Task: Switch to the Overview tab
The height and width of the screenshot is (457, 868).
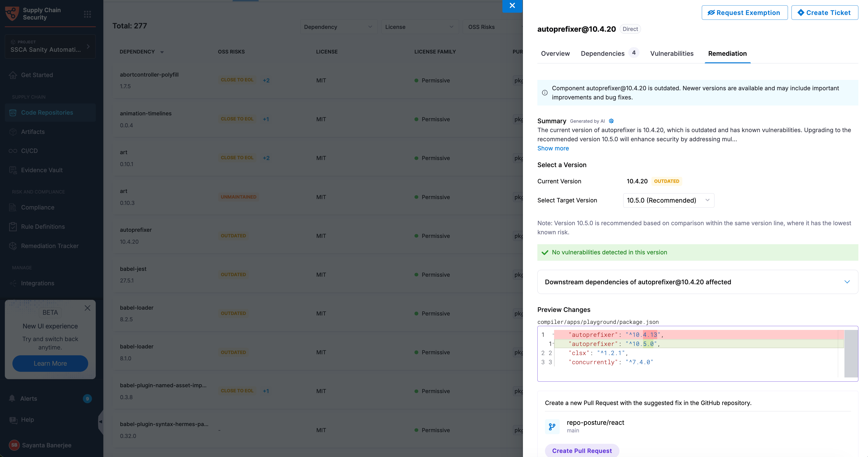Action: pyautogui.click(x=555, y=54)
